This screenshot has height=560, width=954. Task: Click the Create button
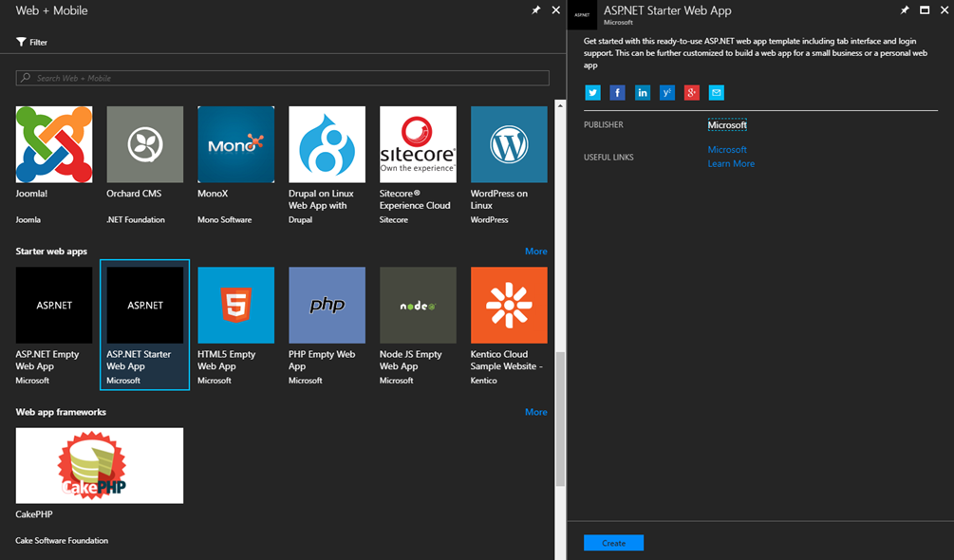click(x=613, y=543)
